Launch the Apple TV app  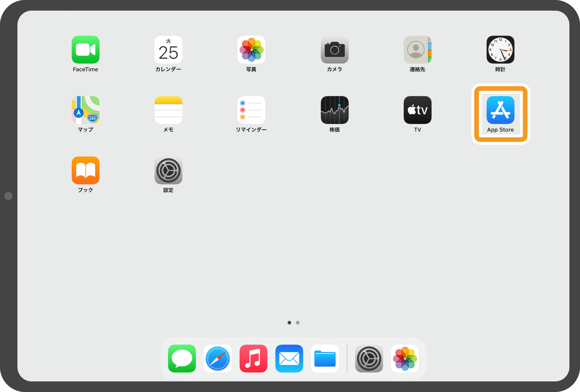pos(417,110)
